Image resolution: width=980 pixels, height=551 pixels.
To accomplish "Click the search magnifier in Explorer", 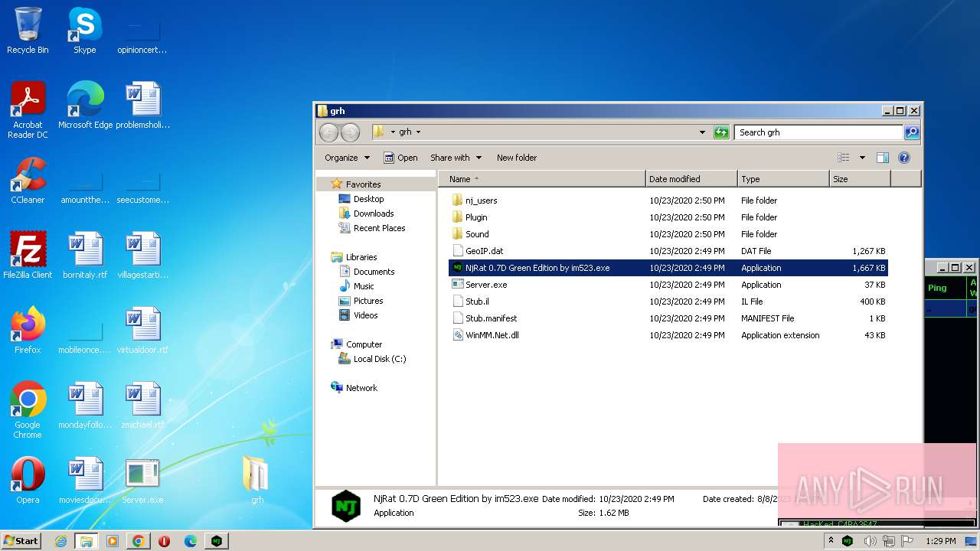I will [911, 132].
